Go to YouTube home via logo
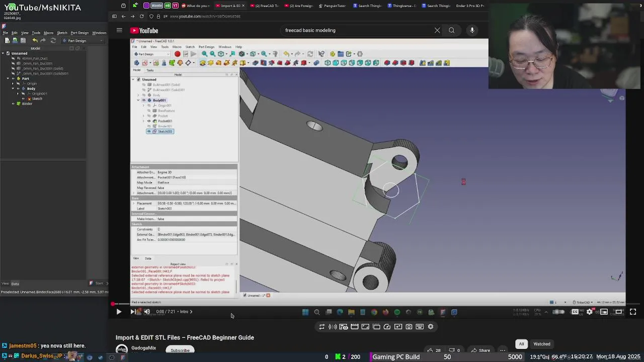Viewport: 644px width, 362px height. coord(144,30)
